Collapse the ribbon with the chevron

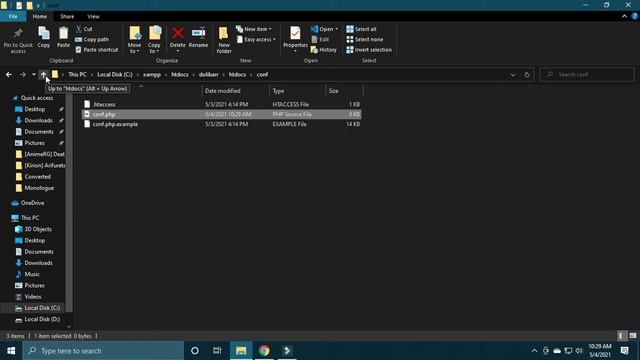[x=624, y=16]
